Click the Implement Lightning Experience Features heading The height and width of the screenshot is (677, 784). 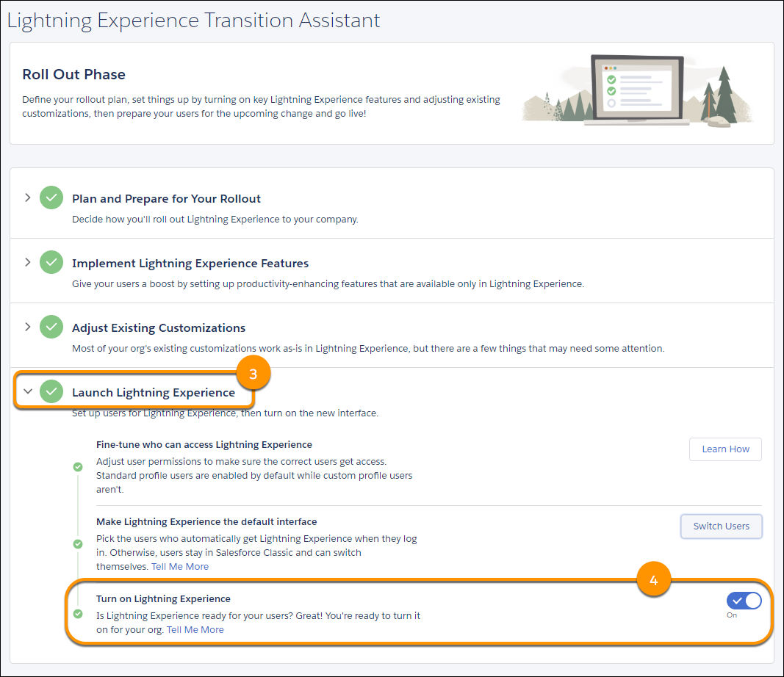coord(190,264)
